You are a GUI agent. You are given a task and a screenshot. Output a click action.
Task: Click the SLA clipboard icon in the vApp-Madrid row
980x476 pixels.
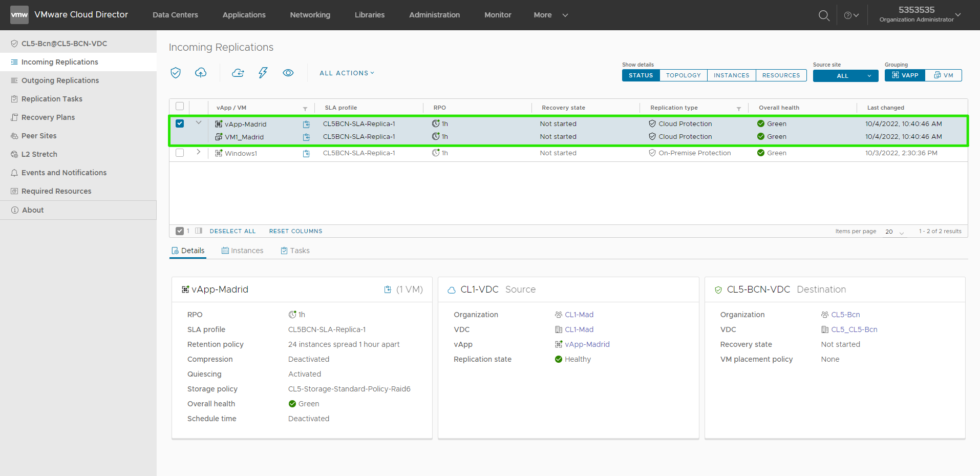pos(306,124)
